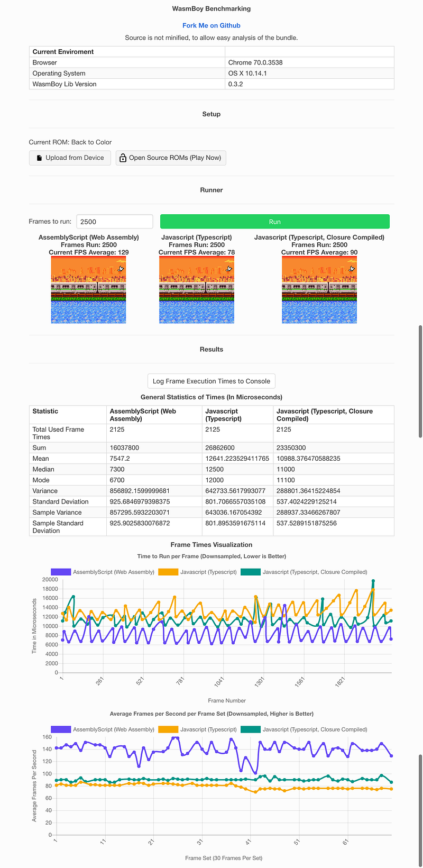Click the Upload from Device button
This screenshot has width=423, height=868.
pyautogui.click(x=70, y=158)
